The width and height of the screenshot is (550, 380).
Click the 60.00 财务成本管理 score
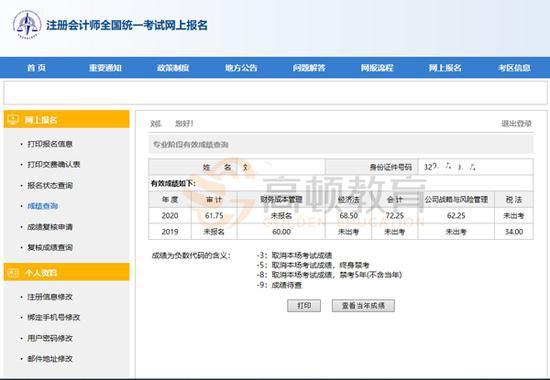click(281, 232)
